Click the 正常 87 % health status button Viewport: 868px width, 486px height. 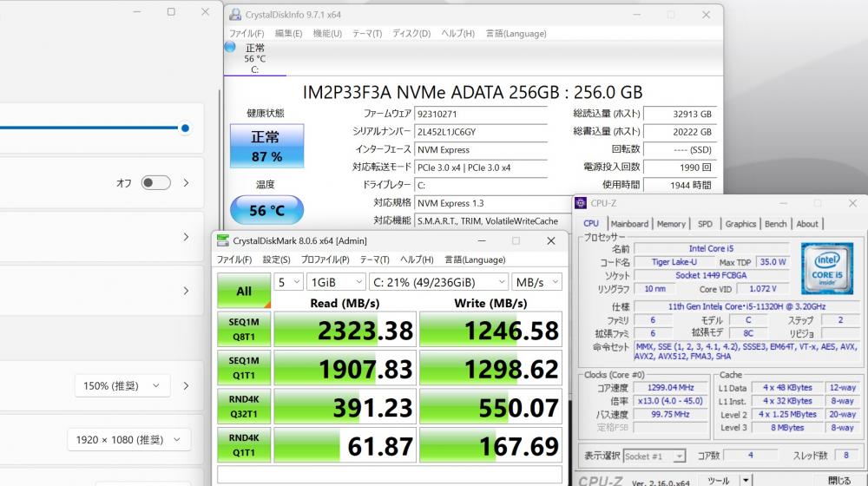[266, 146]
